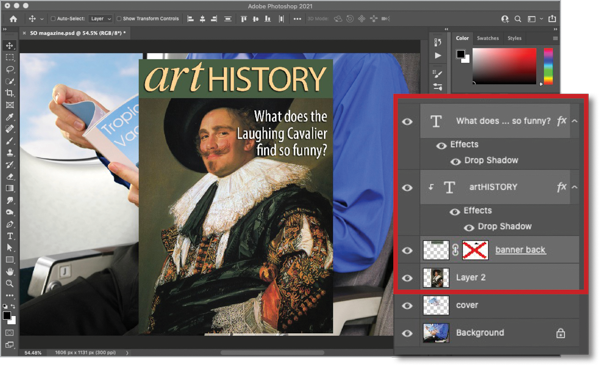Select the Eraser tool
This screenshot has width=600, height=366.
[x=10, y=176]
